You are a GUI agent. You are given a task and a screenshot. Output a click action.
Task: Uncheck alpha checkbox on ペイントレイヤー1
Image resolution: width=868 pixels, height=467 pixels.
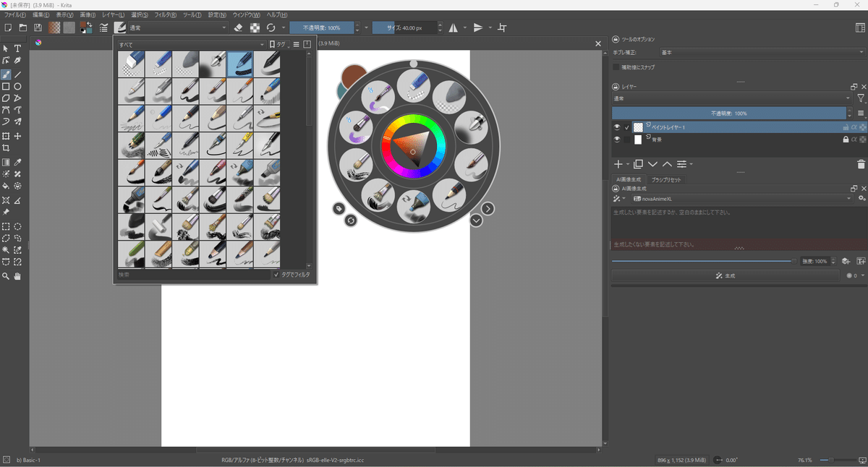tap(854, 127)
